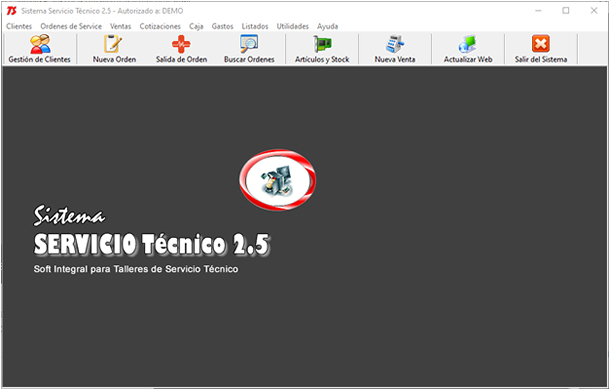Viewport: 610px width, 389px height.
Task: Maximize the Sistema Servicio Técnico window
Action: 566,11
